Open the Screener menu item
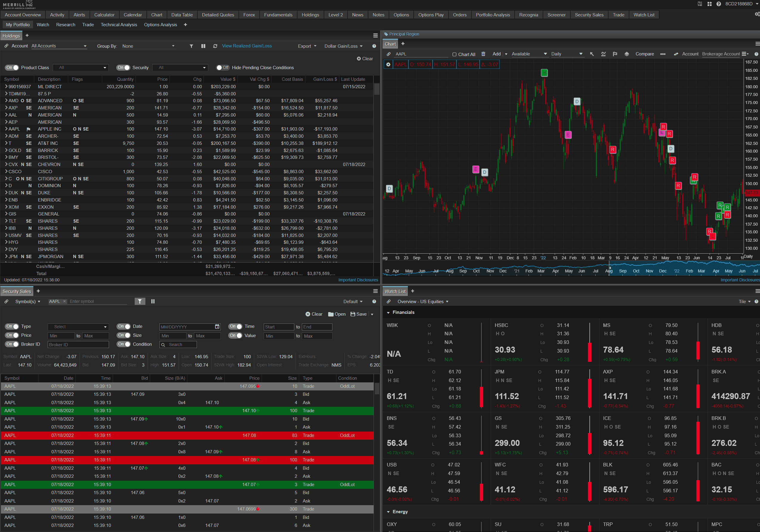The width and height of the screenshot is (760, 532). coord(557,15)
